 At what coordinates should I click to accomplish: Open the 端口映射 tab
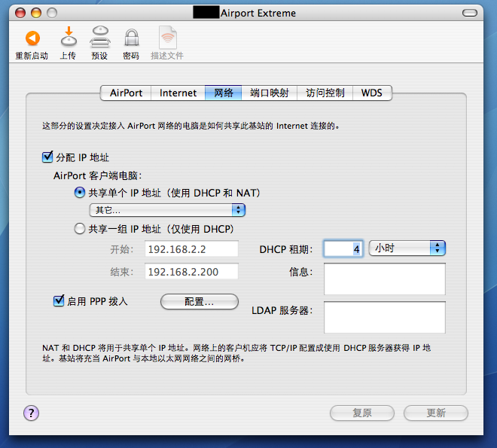pyautogui.click(x=270, y=93)
